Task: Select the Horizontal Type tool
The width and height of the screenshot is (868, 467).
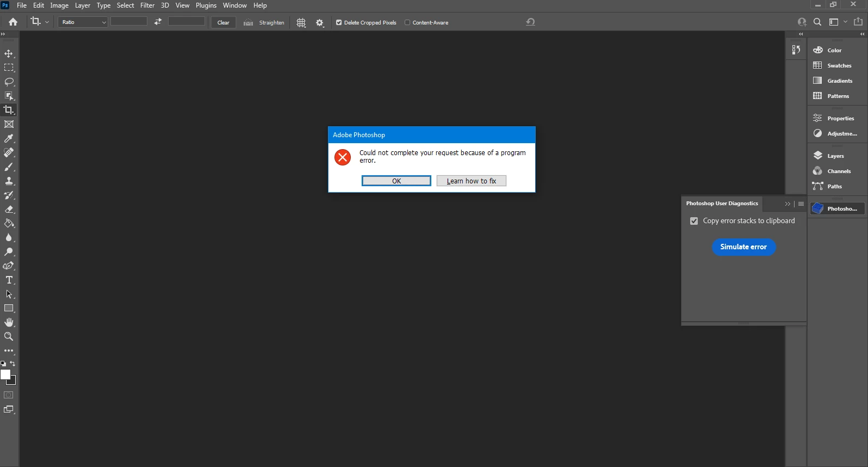Action: pos(9,280)
